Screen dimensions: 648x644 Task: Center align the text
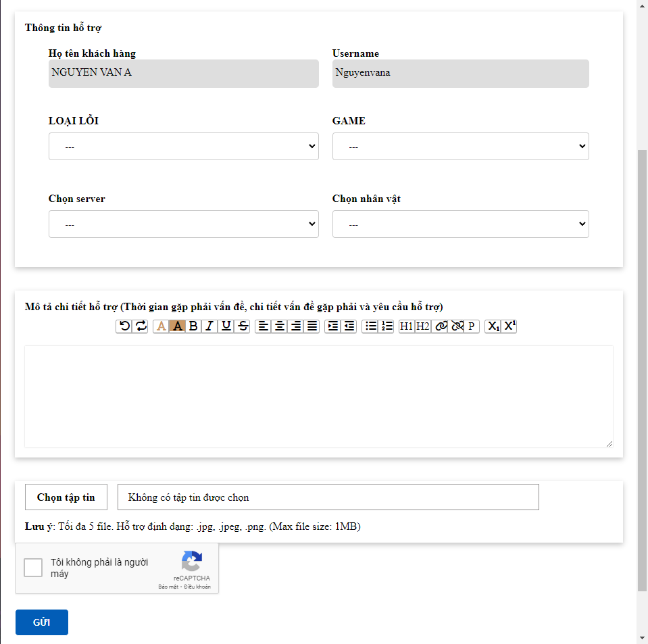(x=279, y=326)
